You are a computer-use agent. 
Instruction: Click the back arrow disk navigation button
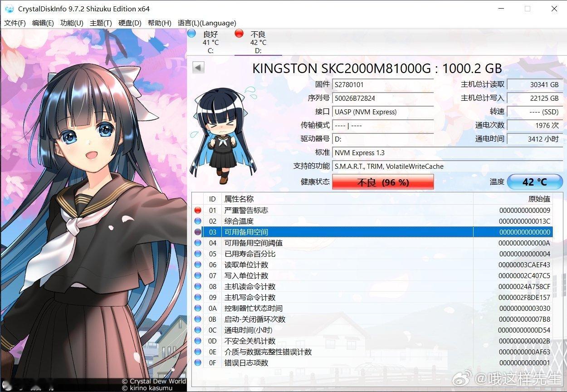pos(198,68)
